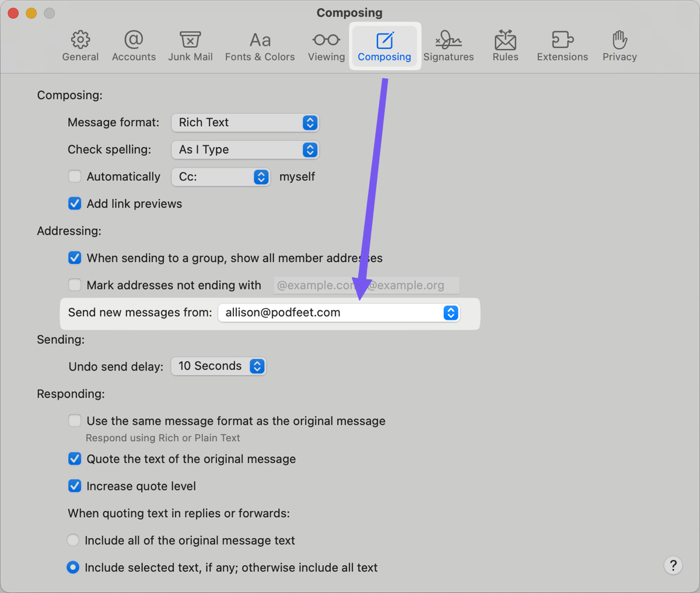Change the Undo send delay dropdown
Image resolution: width=700 pixels, height=593 pixels.
pyautogui.click(x=218, y=367)
